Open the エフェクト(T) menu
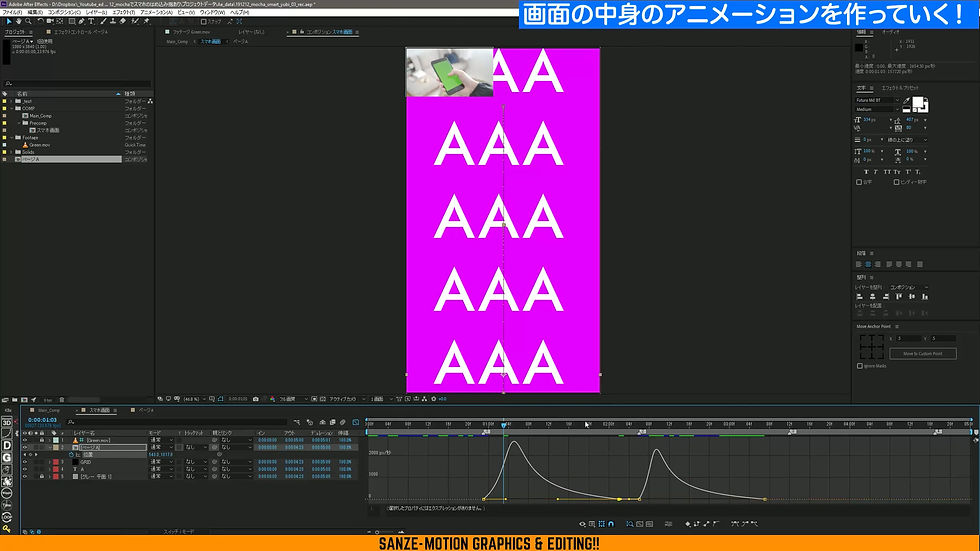The width and height of the screenshot is (980, 551). [x=123, y=12]
